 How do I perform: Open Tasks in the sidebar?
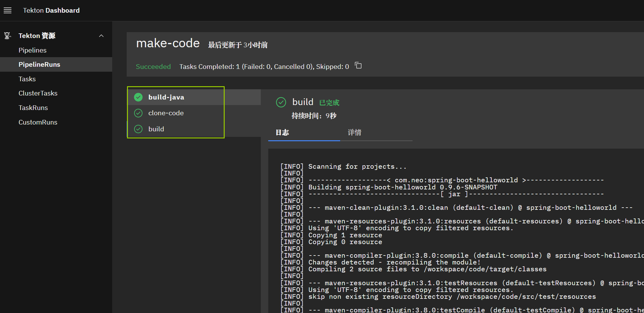(56, 79)
